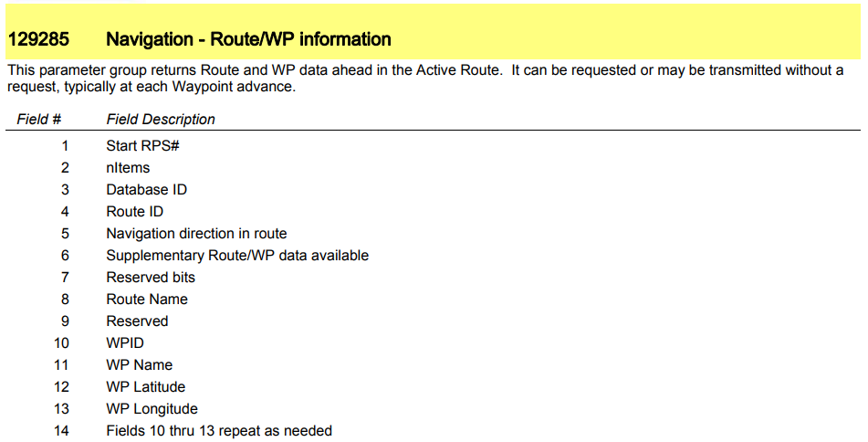Screen dimensions: 868x442
Task: Click the WP Latitude field
Action: click(146, 386)
